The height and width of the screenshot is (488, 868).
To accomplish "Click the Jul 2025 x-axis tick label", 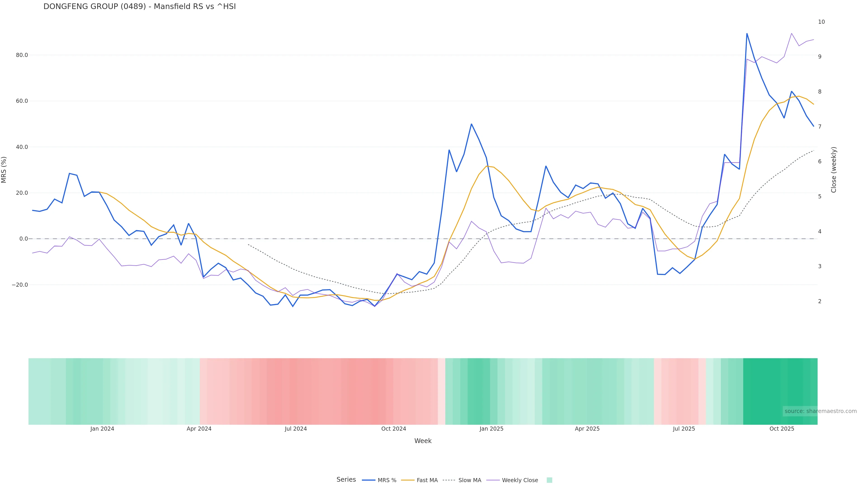I will [x=684, y=429].
